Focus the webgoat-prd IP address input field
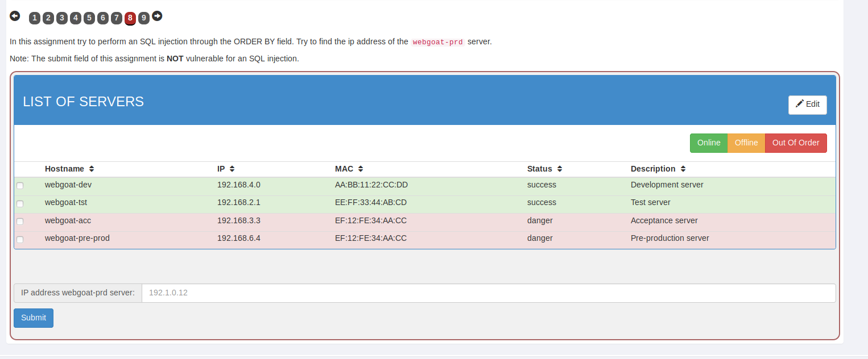 tap(488, 293)
